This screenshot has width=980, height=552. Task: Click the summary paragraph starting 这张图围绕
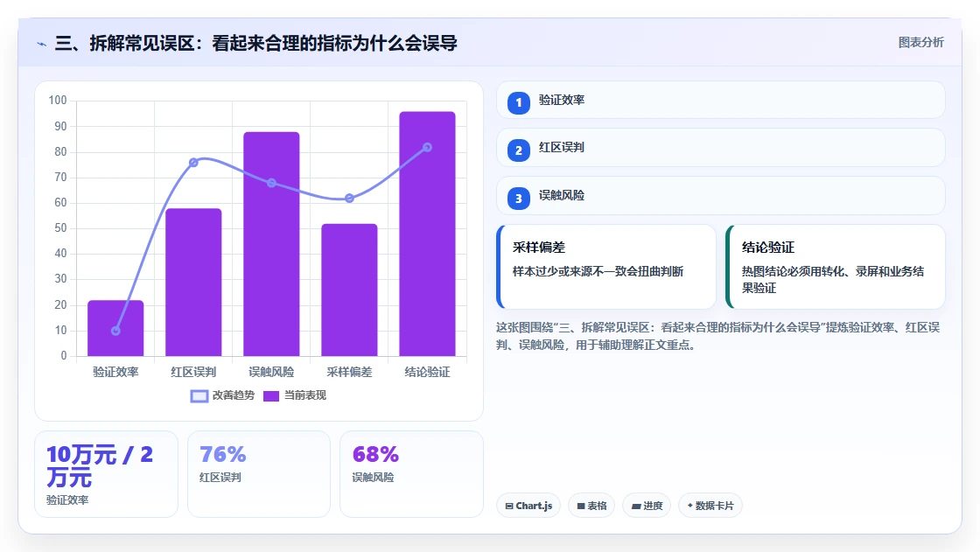pos(718,336)
